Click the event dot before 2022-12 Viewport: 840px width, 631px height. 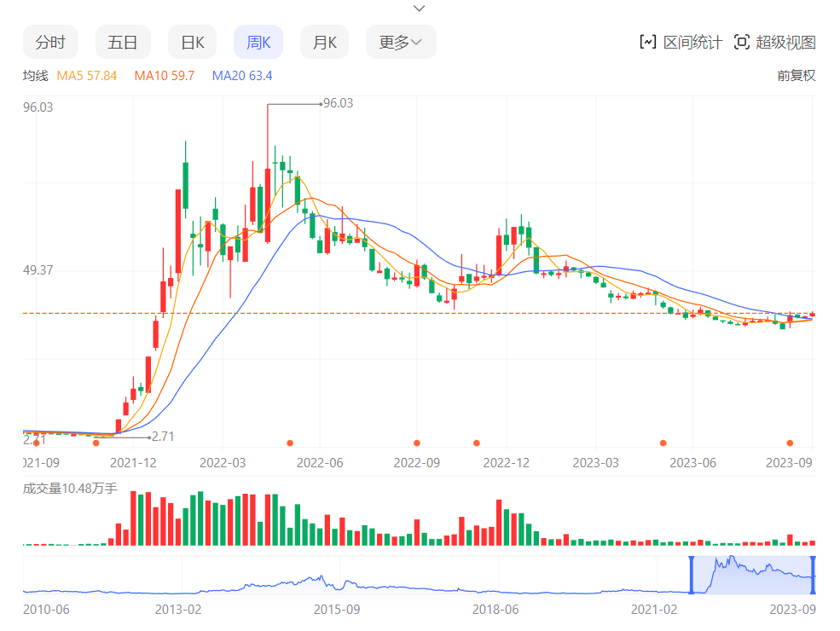pyautogui.click(x=476, y=443)
